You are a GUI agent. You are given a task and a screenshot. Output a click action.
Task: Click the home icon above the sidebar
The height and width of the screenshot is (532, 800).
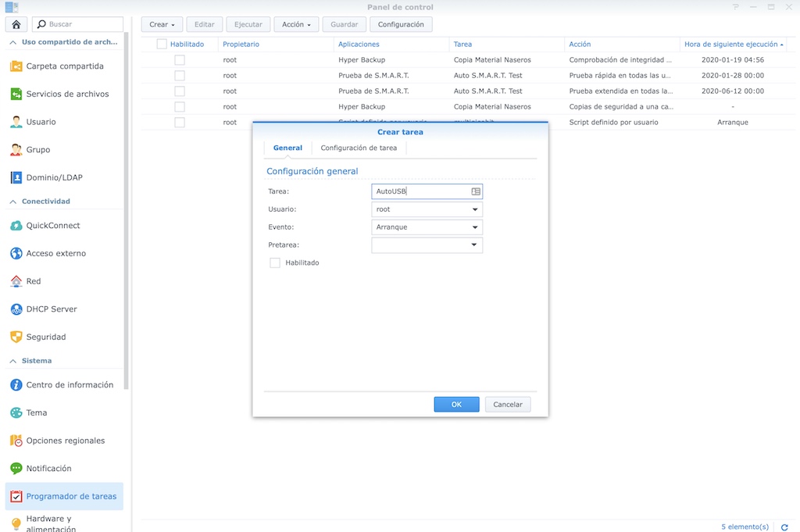16,24
